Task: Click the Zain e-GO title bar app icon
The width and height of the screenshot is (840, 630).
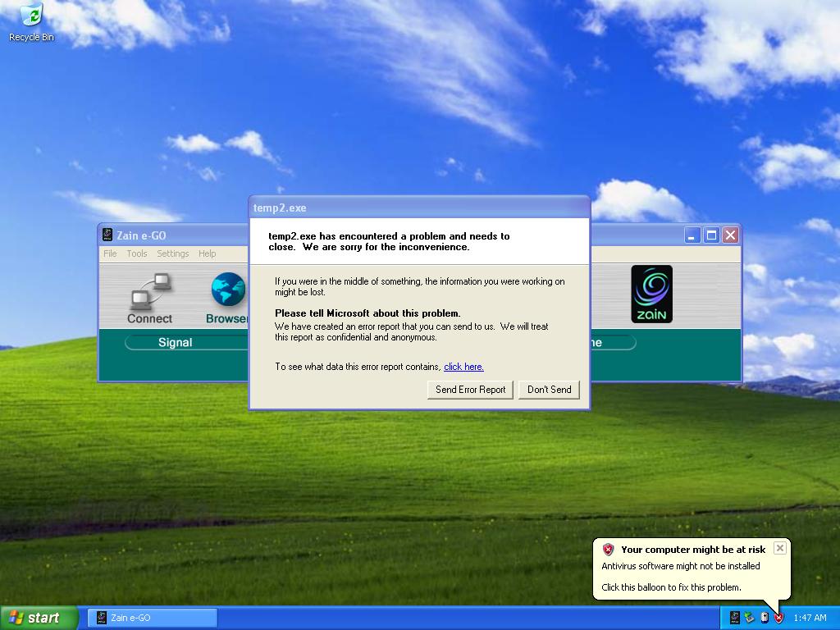Action: point(107,235)
